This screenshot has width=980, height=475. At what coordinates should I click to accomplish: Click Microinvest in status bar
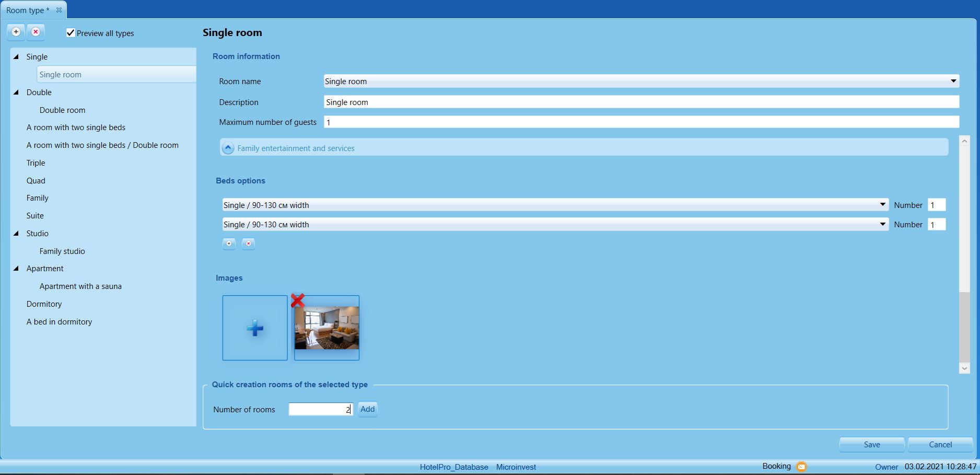pos(516,467)
